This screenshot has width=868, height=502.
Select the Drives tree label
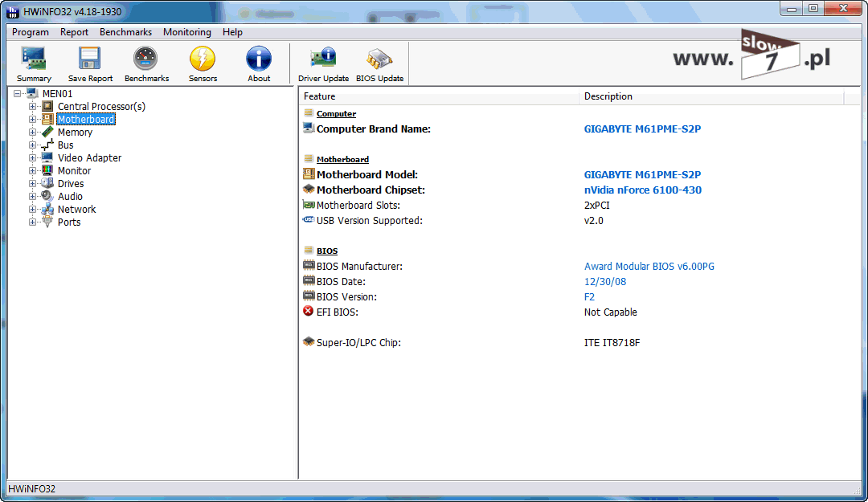point(71,183)
